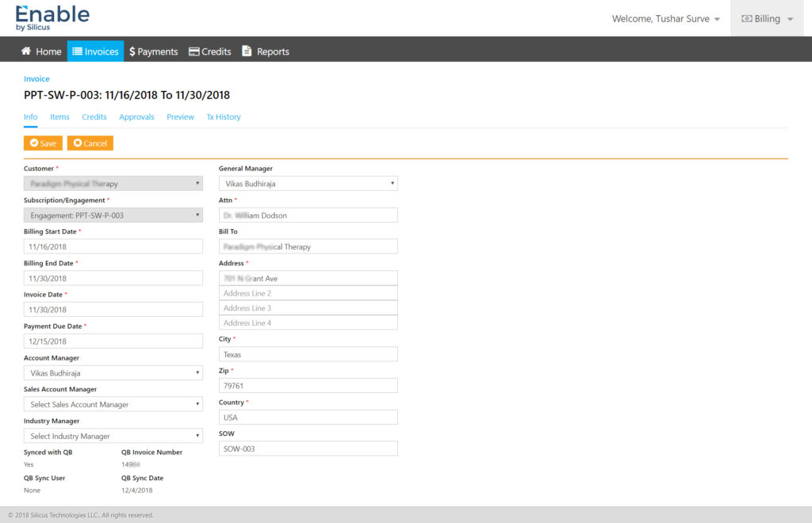This screenshot has width=812, height=523.
Task: Click the orange Save button
Action: [x=43, y=143]
